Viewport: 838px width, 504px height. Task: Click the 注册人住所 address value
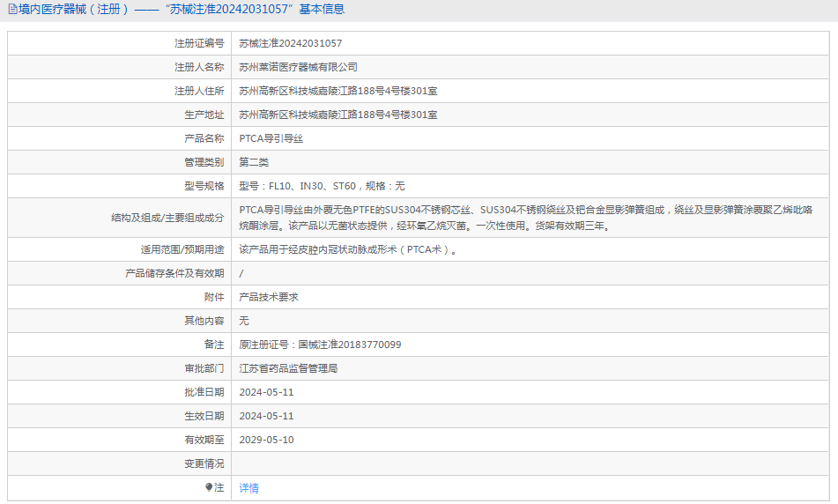337,91
